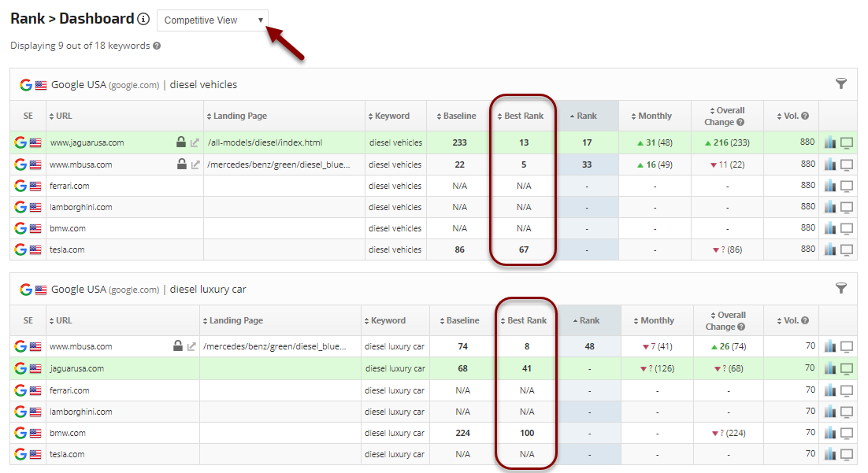Click the info icon next to Dashboard title
The width and height of the screenshot is (868, 473).
[x=143, y=20]
